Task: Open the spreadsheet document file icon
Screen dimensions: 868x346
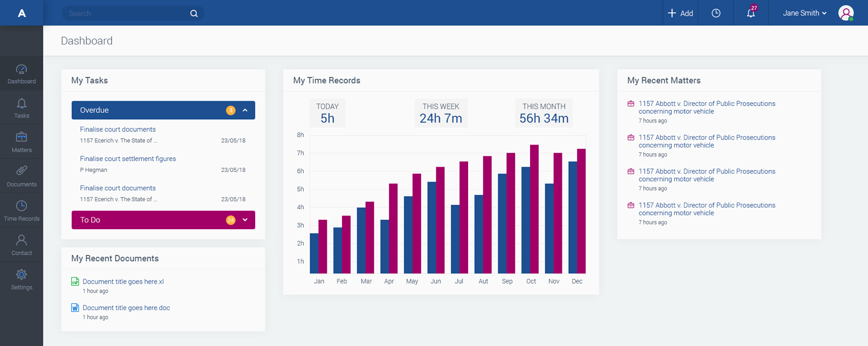Action: (x=75, y=282)
